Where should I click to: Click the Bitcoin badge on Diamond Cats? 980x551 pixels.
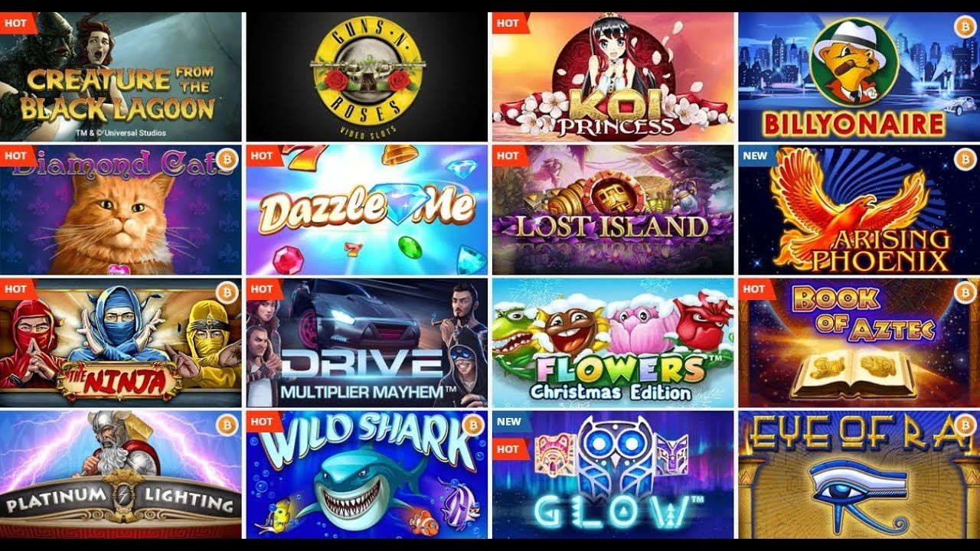click(227, 158)
